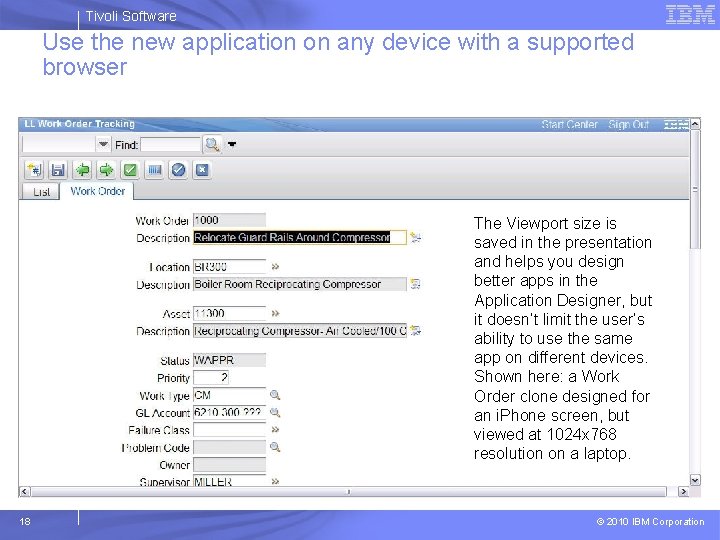Click the Problem Code lookup magnifier
This screenshot has height=540, width=720.
(275, 447)
